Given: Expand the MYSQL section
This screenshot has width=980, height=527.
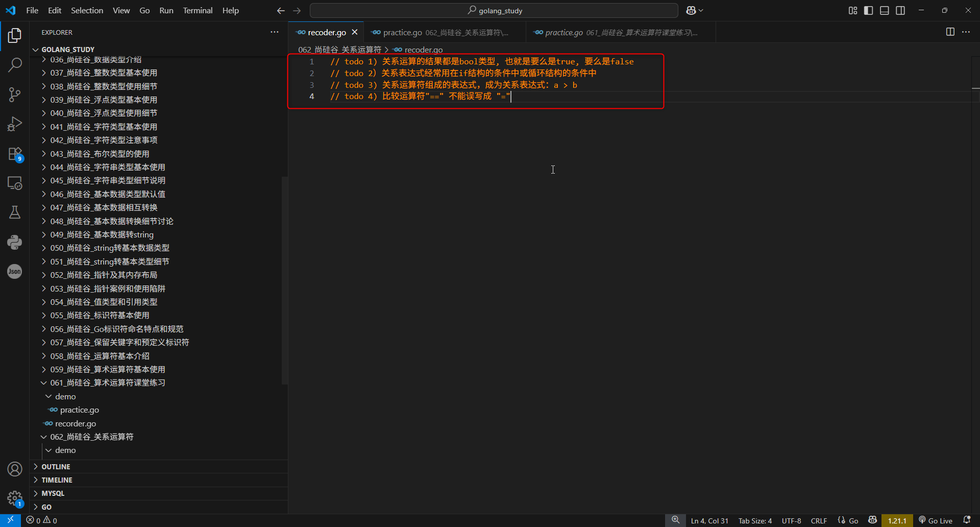Looking at the screenshot, I should (x=159, y=493).
